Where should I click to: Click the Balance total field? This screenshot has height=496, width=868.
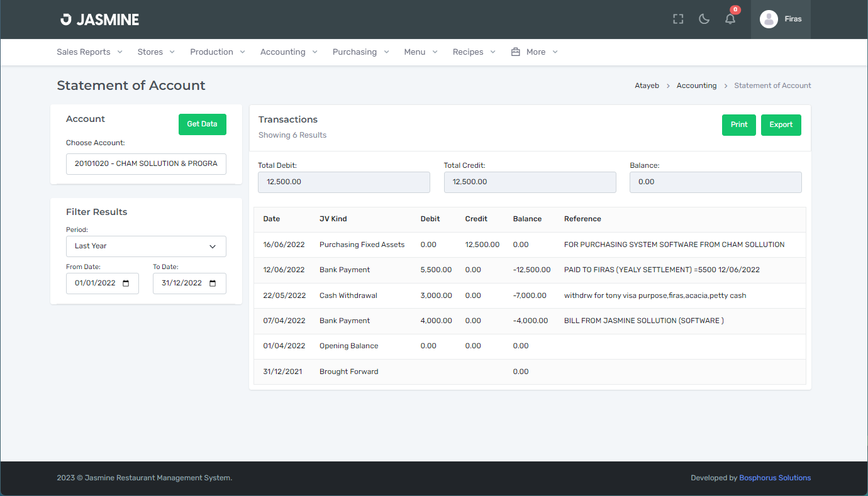tap(715, 182)
